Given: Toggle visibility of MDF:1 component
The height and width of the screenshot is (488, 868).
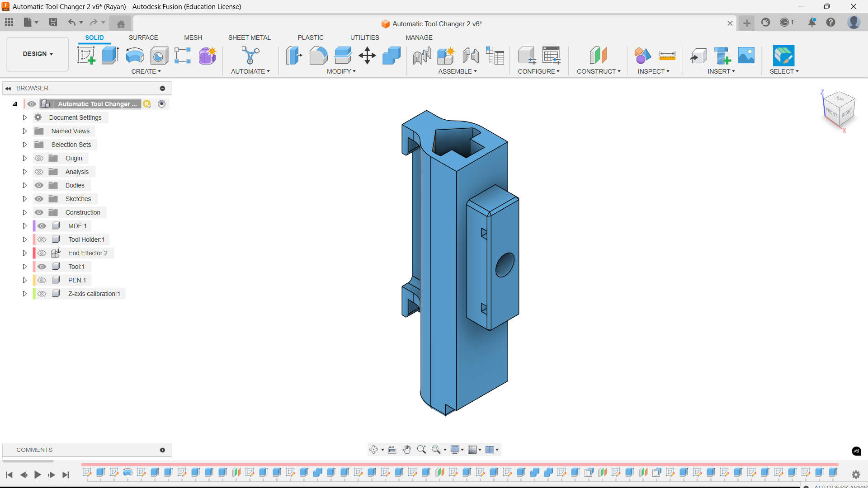Looking at the screenshot, I should click(x=42, y=226).
